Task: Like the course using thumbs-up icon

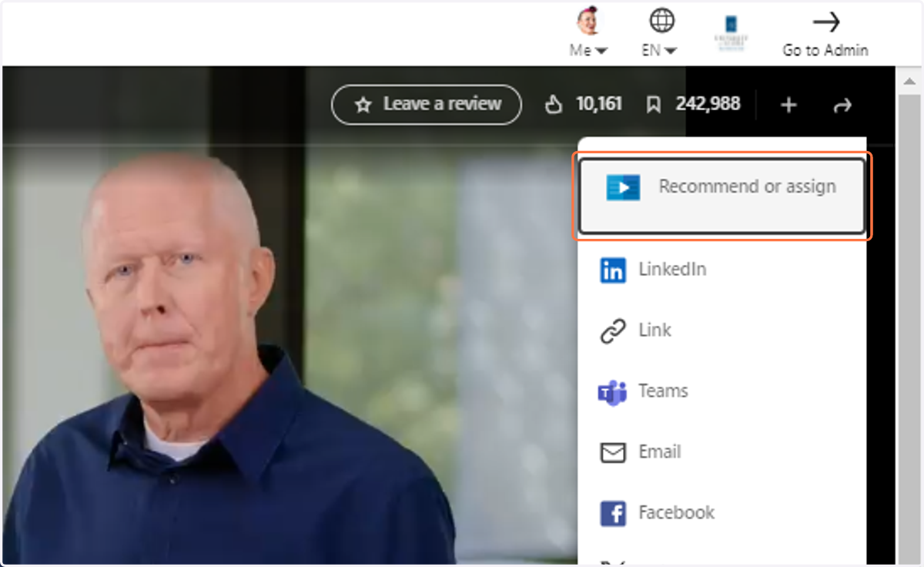Action: pos(554,105)
